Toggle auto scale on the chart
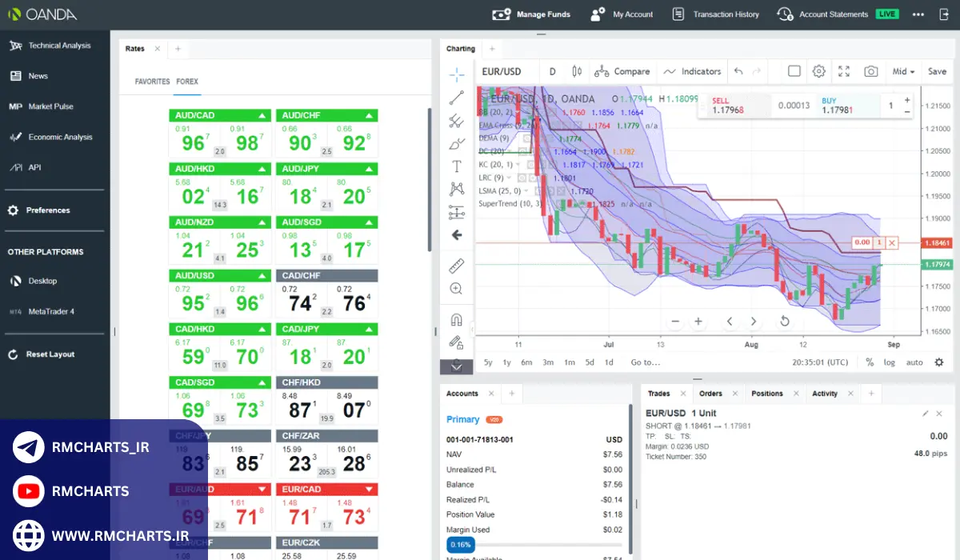 point(914,362)
